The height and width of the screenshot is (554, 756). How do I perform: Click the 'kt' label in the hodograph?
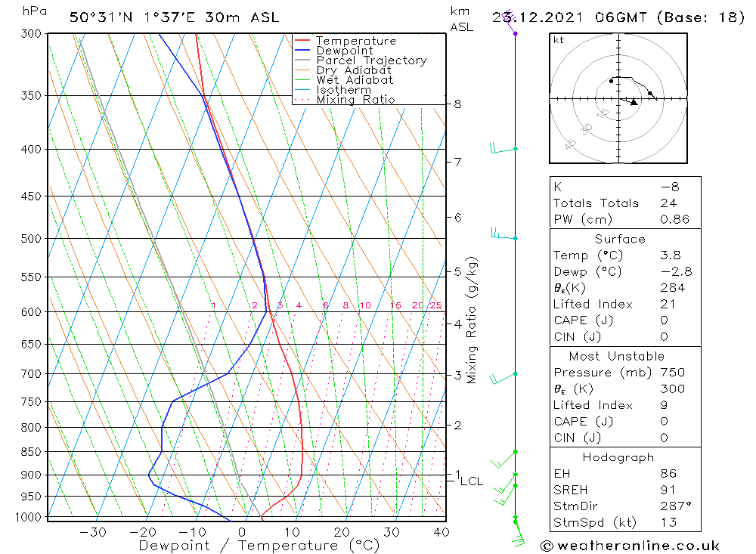(x=559, y=40)
